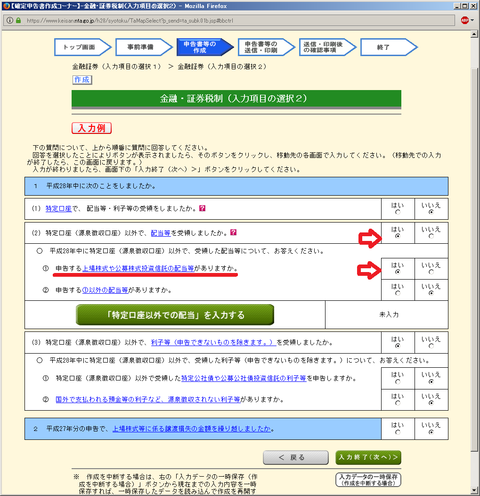Image resolution: width=480 pixels, height=496 pixels.
Task: Select 申告書等の作成 step
Action: 205,47
